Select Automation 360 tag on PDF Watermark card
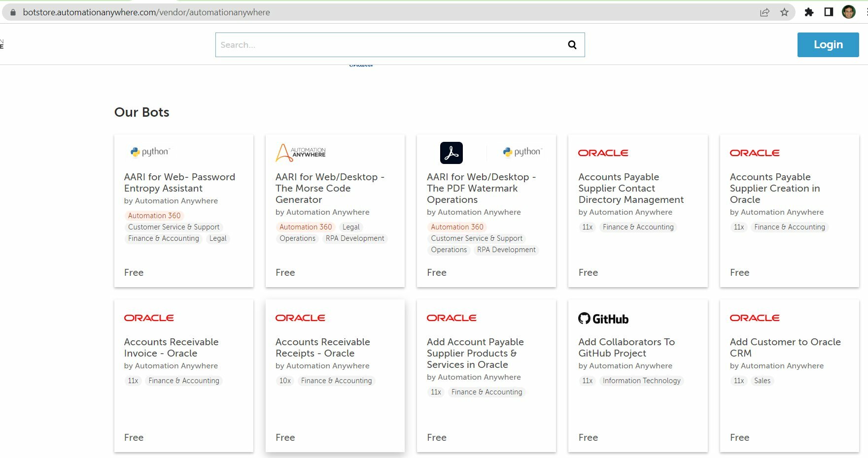This screenshot has height=458, width=868. click(x=457, y=227)
